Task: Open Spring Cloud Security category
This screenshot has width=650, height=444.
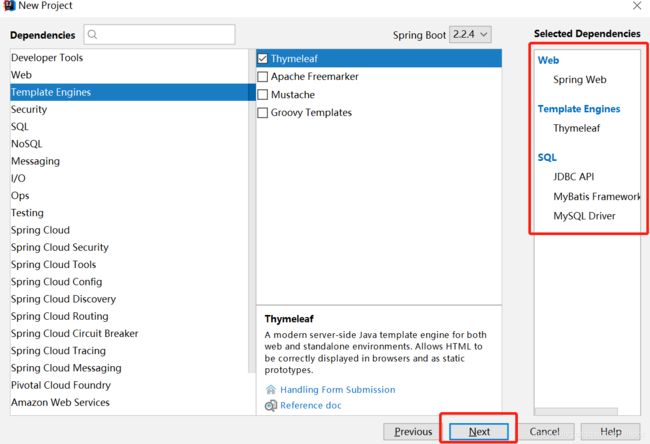Action: (x=129, y=247)
